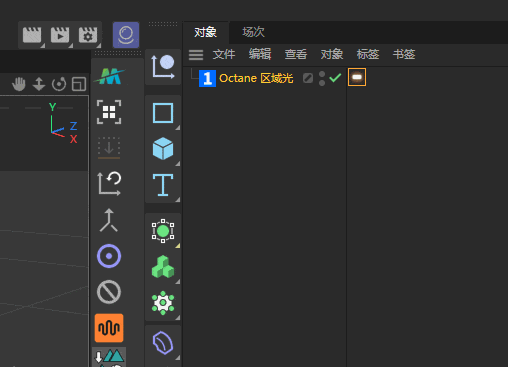508x367 pixels.
Task: Select the Octane 区域光 object row
Action: (x=256, y=78)
